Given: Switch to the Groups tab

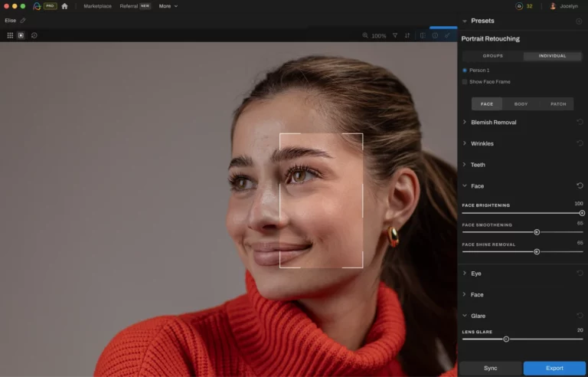Looking at the screenshot, I should click(x=493, y=56).
